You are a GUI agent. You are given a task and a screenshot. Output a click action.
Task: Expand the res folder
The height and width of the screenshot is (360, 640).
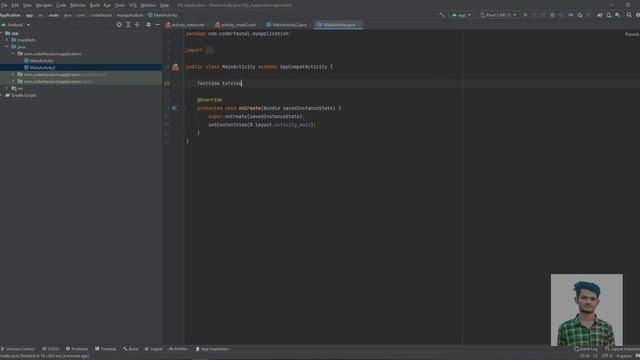(7, 88)
